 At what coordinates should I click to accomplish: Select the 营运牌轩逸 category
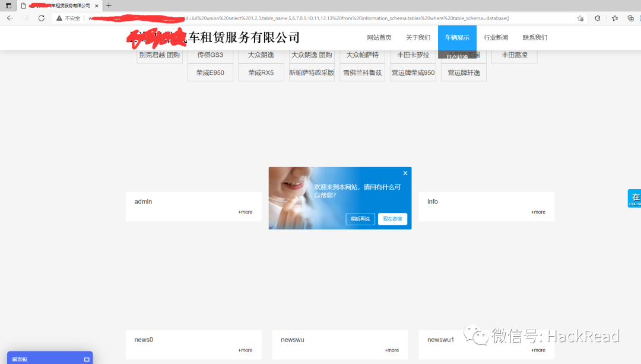tap(464, 73)
